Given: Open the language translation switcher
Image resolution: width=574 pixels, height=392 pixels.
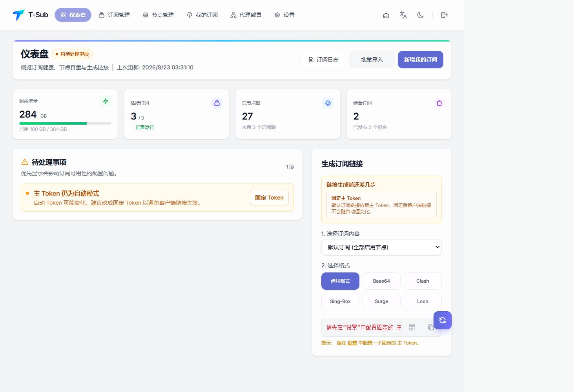Looking at the screenshot, I should click(403, 15).
